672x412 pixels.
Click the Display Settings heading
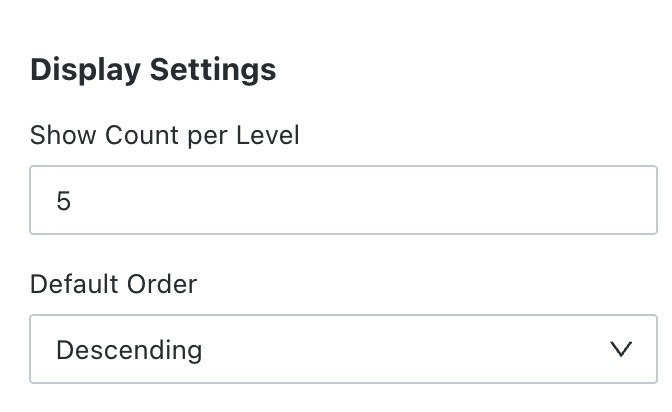pyautogui.click(x=153, y=70)
